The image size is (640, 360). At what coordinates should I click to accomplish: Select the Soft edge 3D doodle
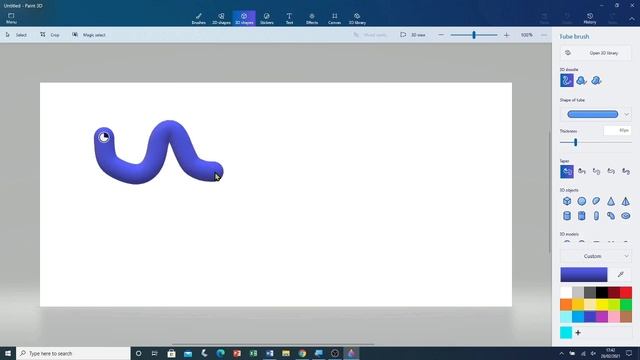click(x=596, y=80)
